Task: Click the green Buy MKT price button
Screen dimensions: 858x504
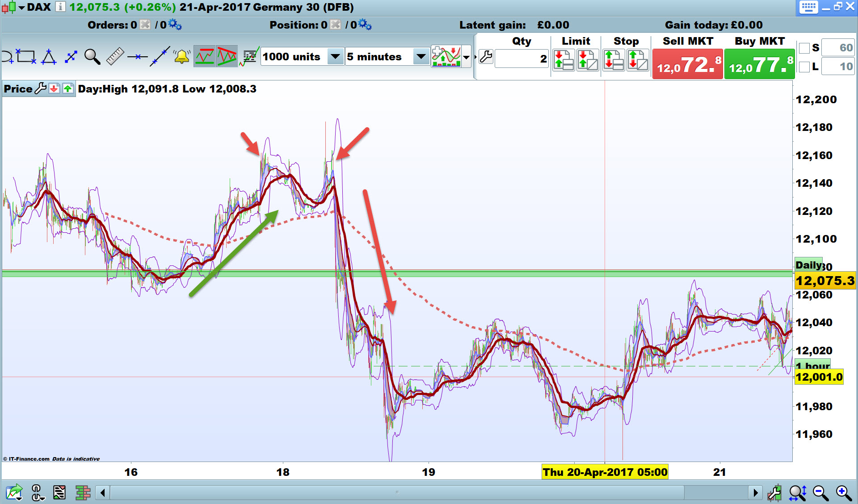Action: [x=759, y=65]
